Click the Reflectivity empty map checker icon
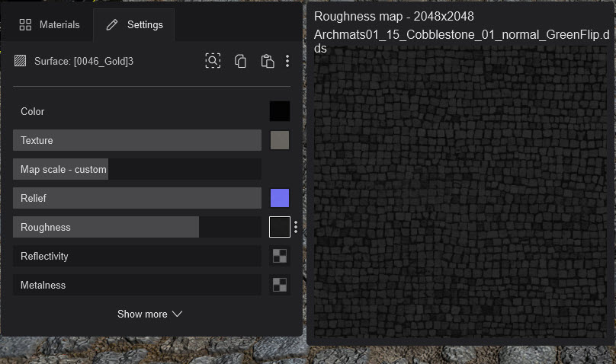Viewport: 616px width, 364px height. pos(280,257)
